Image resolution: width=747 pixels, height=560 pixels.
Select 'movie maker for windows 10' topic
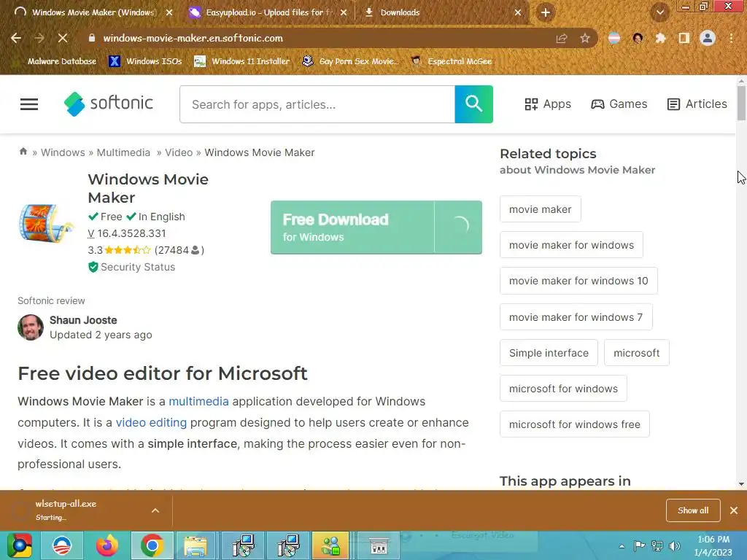[578, 281]
